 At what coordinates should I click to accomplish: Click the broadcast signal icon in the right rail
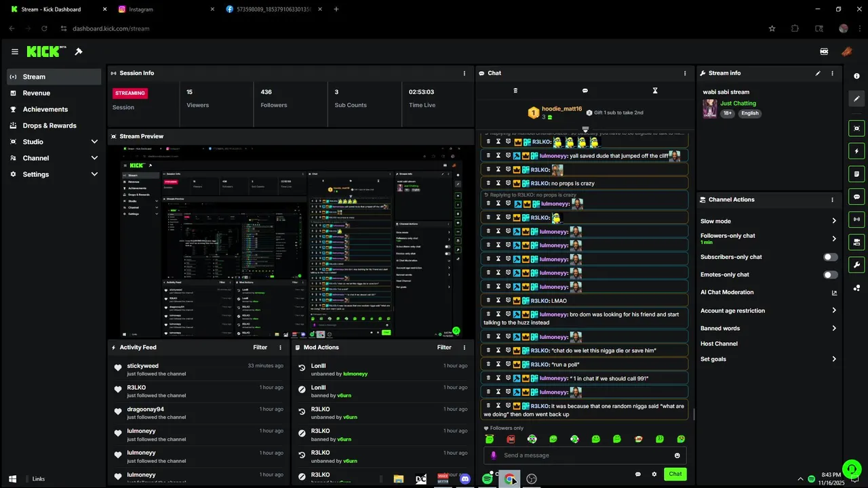[856, 219]
